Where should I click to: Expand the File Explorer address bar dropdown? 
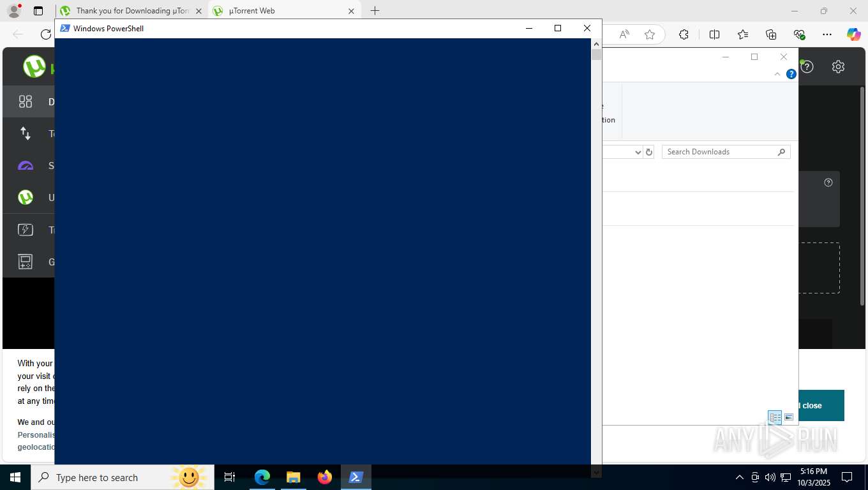[x=638, y=152]
